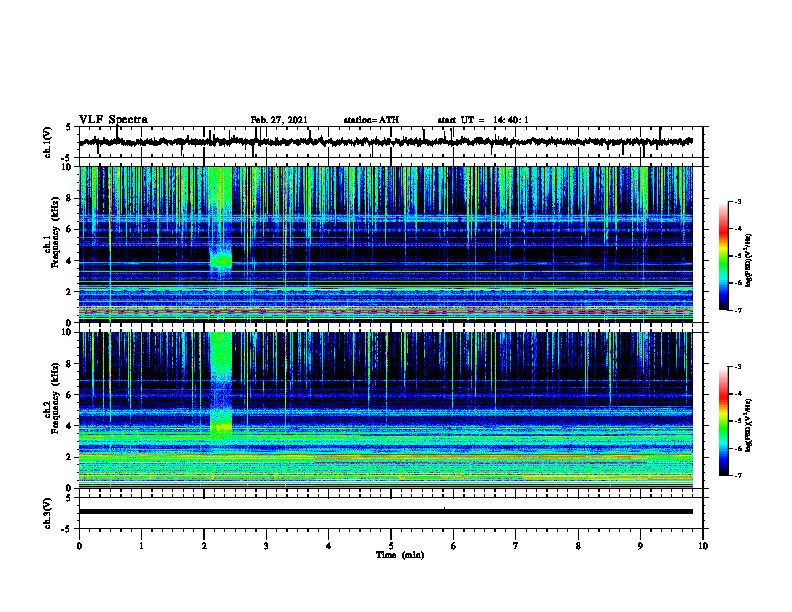Viewport: 792px width, 612px height.
Task: Click the "ch.3(V)" axis label
Action: (48, 513)
